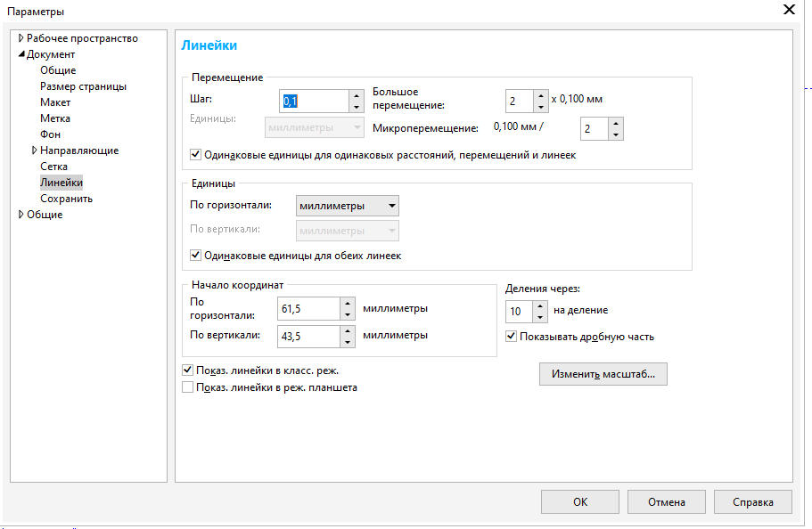Select the Направляющие tree item
Image resolution: width=812 pixels, height=529 pixels.
pos(79,151)
